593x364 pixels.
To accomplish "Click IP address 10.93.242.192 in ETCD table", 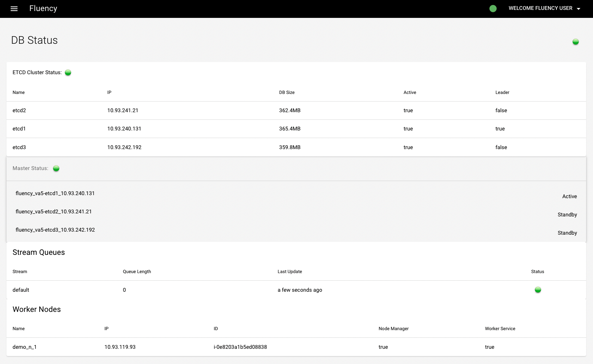I will coord(124,147).
